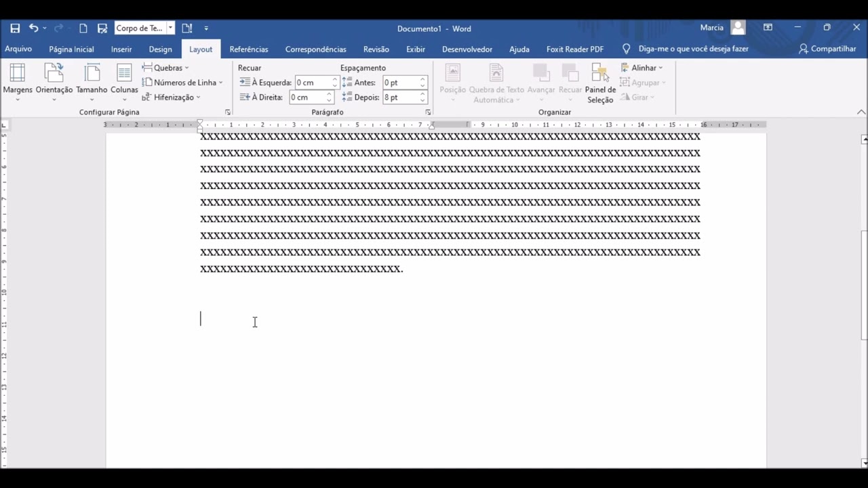Open the Referências tab
The height and width of the screenshot is (488, 868).
pos(249,49)
